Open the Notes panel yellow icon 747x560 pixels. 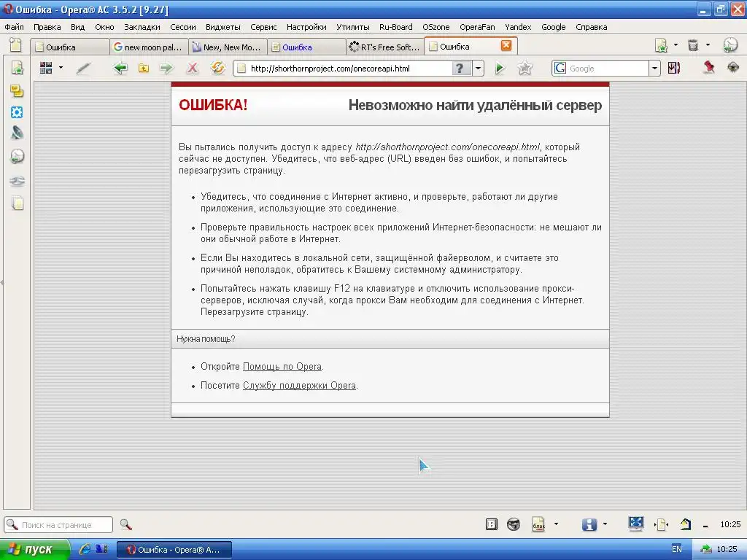point(18,90)
